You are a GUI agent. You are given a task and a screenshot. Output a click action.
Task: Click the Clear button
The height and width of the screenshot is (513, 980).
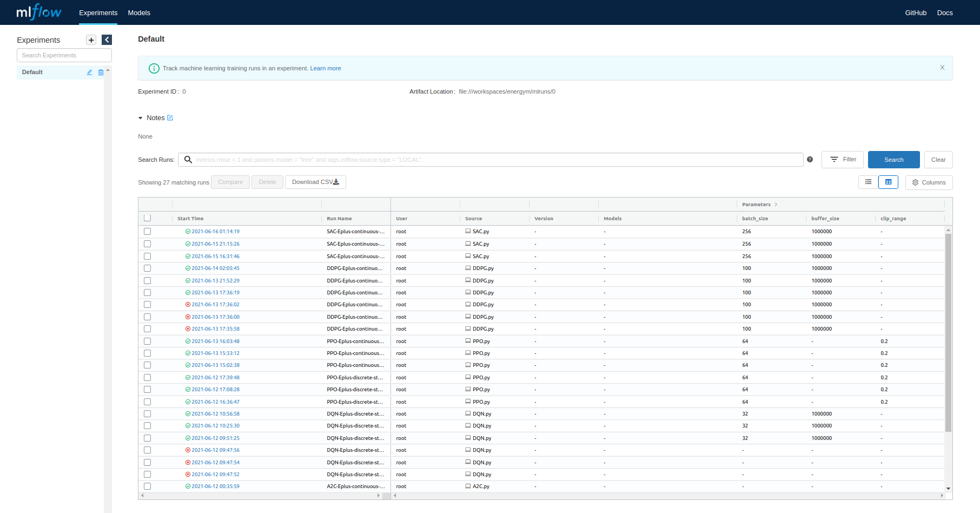point(938,160)
